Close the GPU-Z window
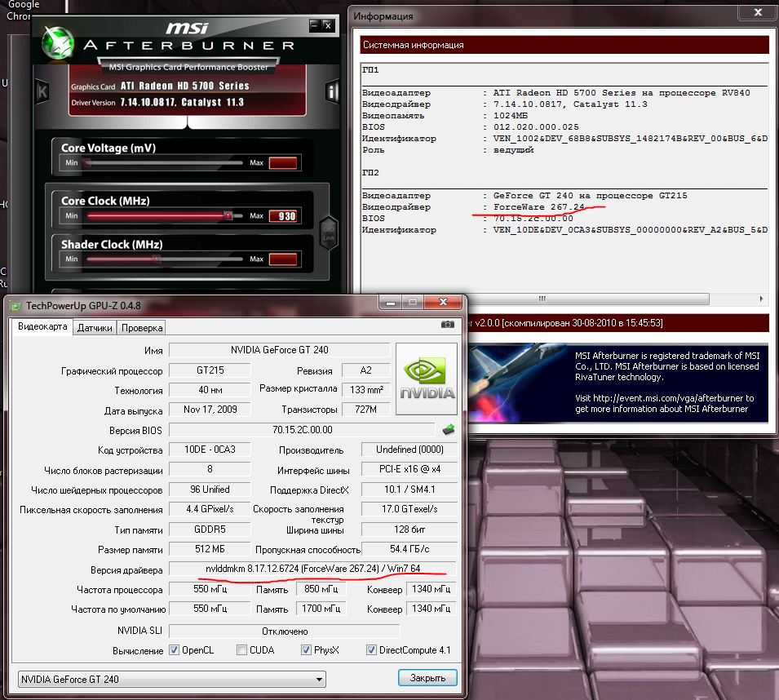779x700 pixels. 444,302
